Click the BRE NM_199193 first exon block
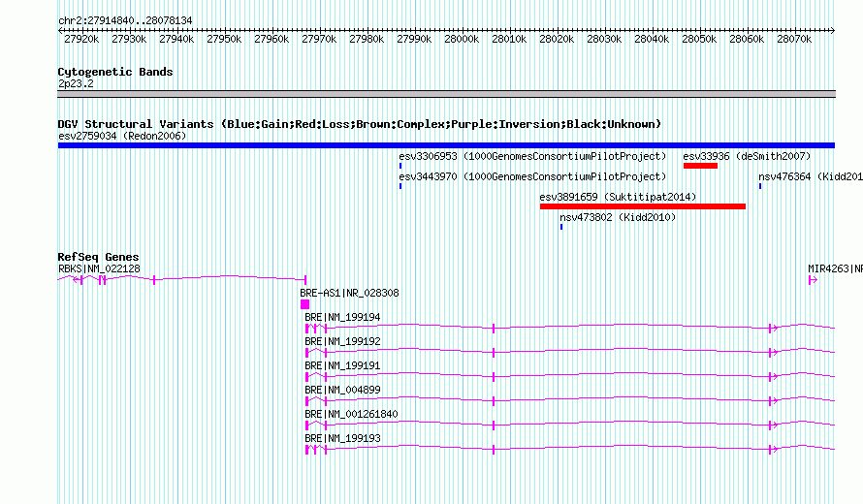This screenshot has width=863, height=504. tap(307, 450)
